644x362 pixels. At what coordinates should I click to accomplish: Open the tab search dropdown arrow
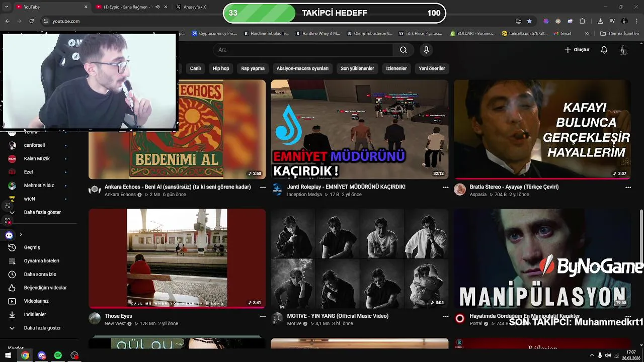[7, 7]
